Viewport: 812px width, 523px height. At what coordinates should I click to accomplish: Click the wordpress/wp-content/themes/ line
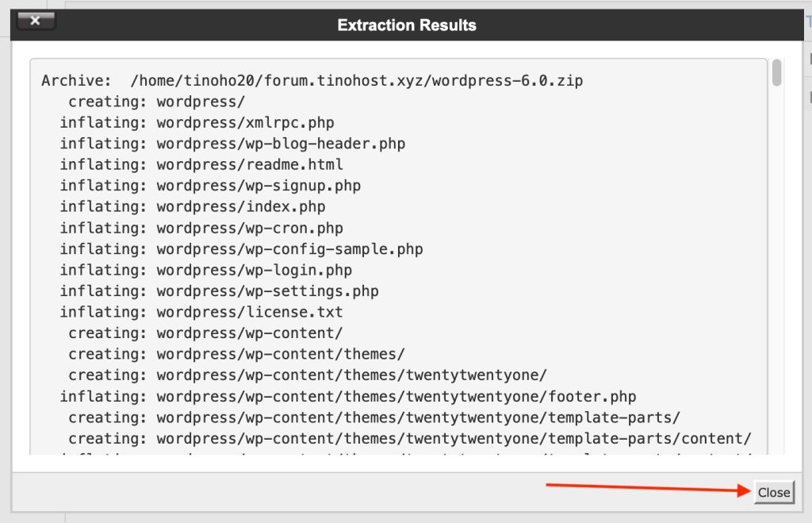[236, 355]
